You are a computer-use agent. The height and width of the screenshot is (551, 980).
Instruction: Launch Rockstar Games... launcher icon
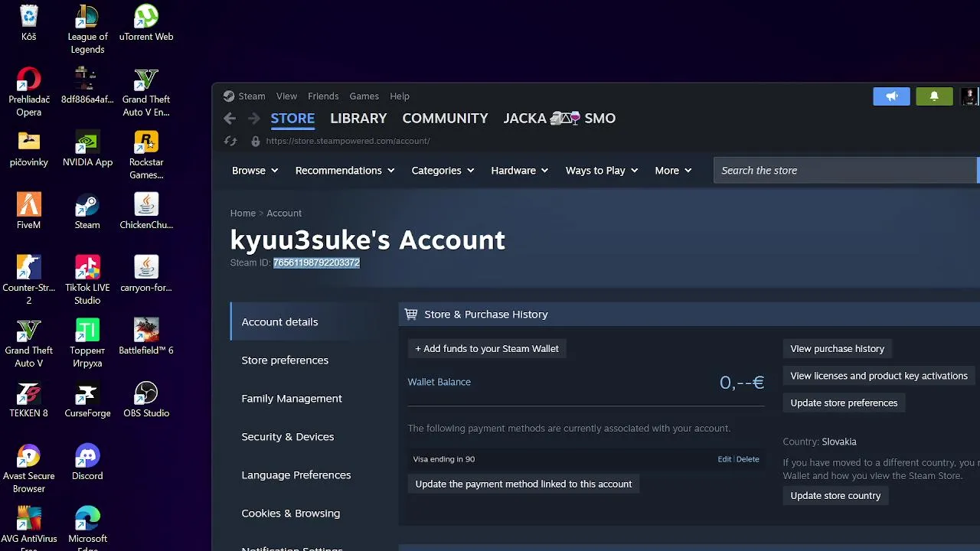coord(146,155)
